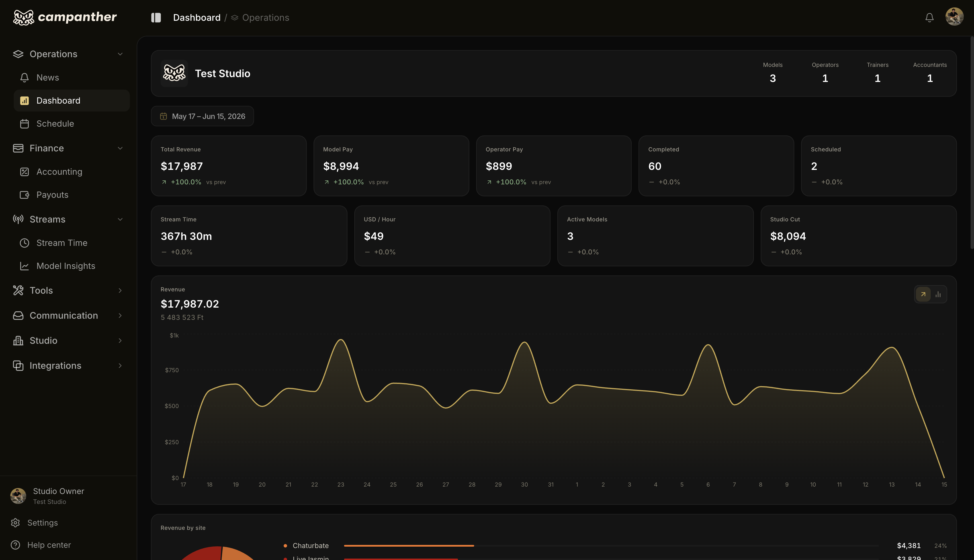Click the Operator Pay $899 value
Screen dimensions: 974x560
[x=499, y=166]
